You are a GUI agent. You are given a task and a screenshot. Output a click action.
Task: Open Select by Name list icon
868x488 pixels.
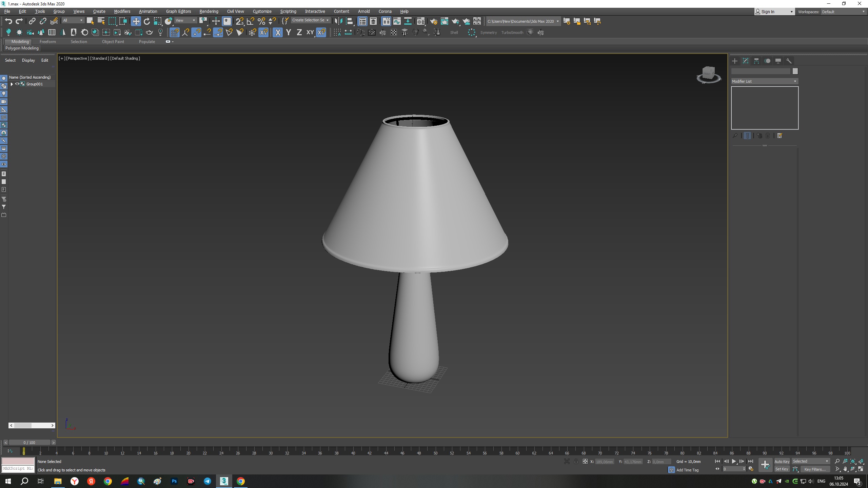tap(101, 21)
